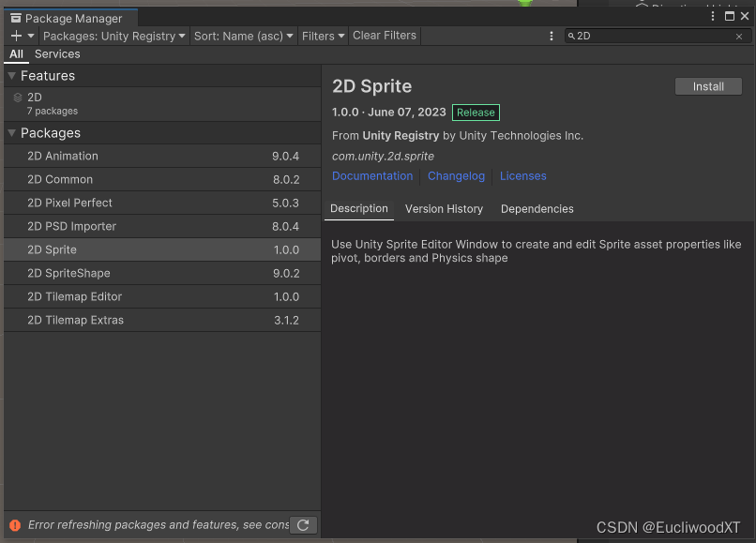Click the com.unity.2d.sprite package name
Screen dimensions: 756x543
click(x=383, y=157)
